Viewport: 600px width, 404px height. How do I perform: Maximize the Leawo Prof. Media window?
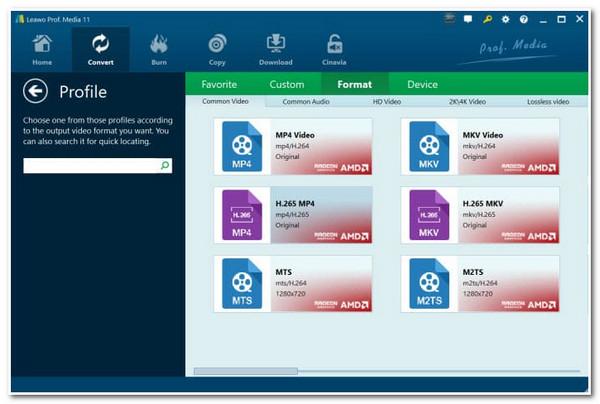[561, 19]
